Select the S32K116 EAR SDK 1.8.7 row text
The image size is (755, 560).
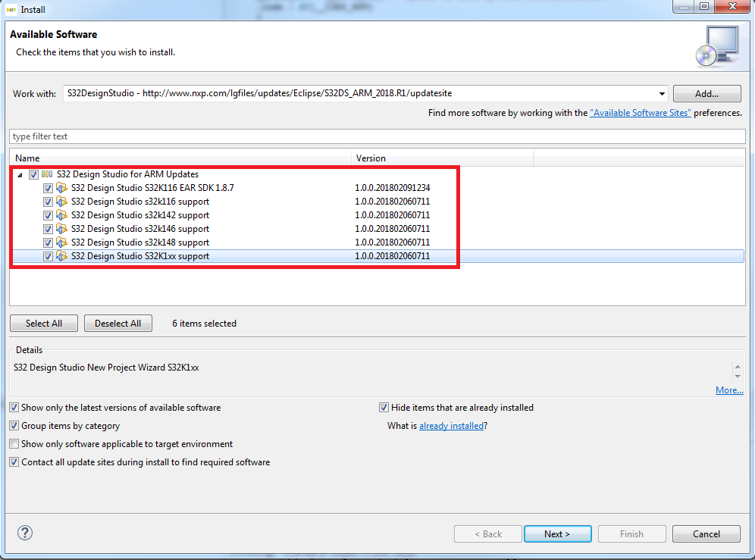152,188
